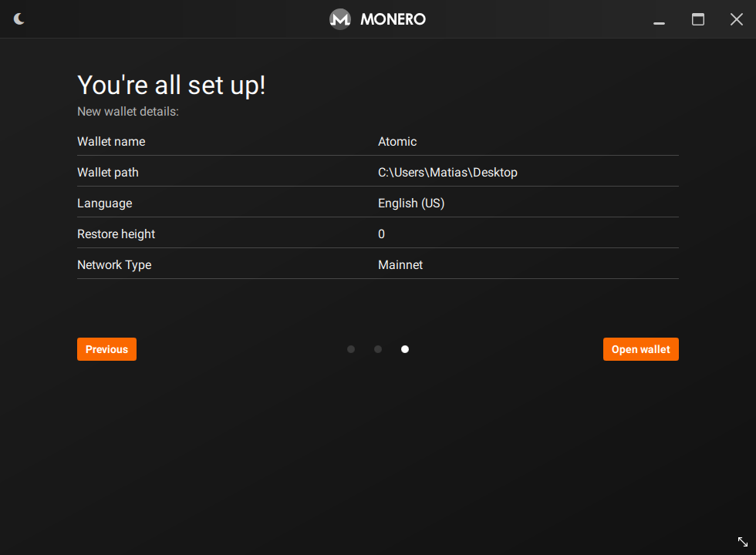The height and width of the screenshot is (555, 756).
Task: Select the wallet name value Atomic
Action: 397,142
